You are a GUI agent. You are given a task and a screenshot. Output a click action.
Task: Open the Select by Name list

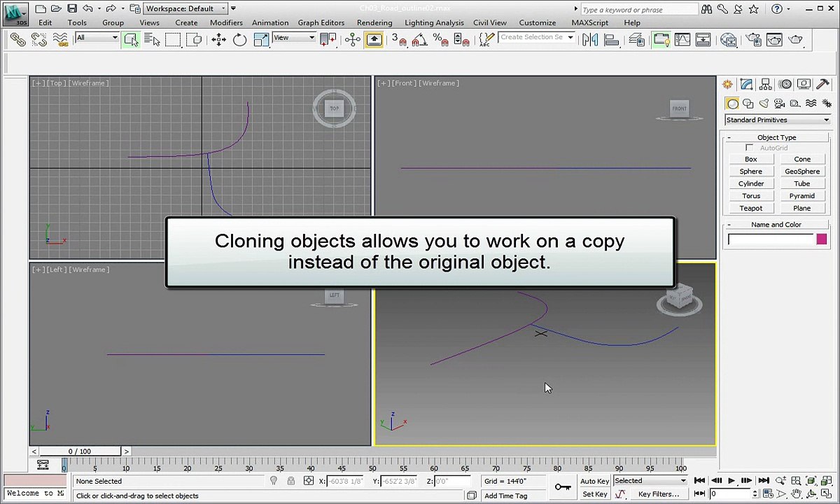pos(151,40)
